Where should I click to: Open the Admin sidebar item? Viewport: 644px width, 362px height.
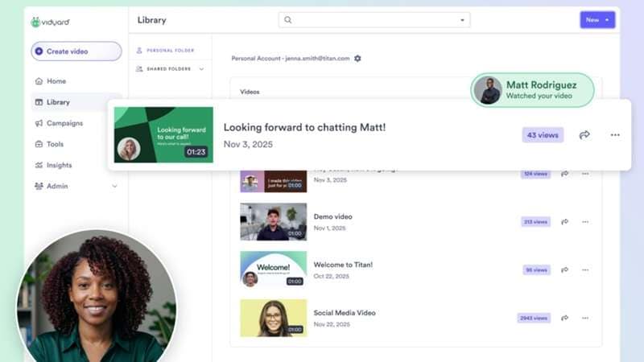76,186
